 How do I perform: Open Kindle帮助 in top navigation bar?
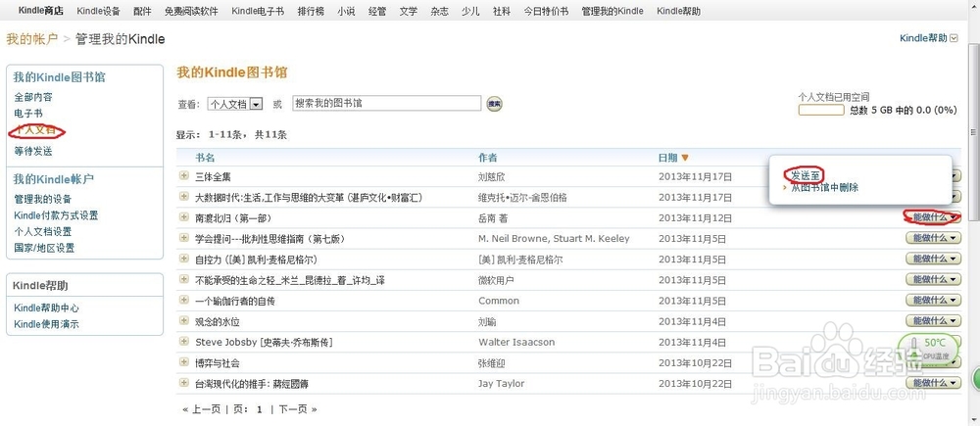(x=679, y=11)
